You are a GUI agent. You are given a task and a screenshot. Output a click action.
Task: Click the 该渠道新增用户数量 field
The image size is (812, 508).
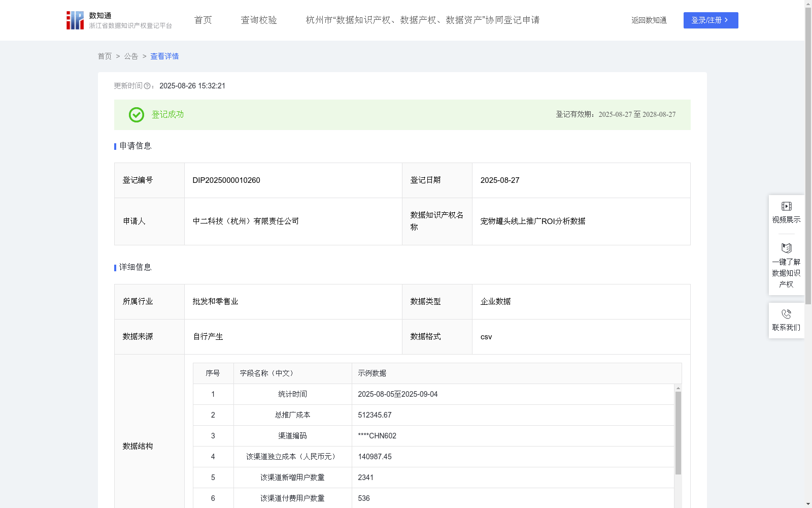point(292,478)
